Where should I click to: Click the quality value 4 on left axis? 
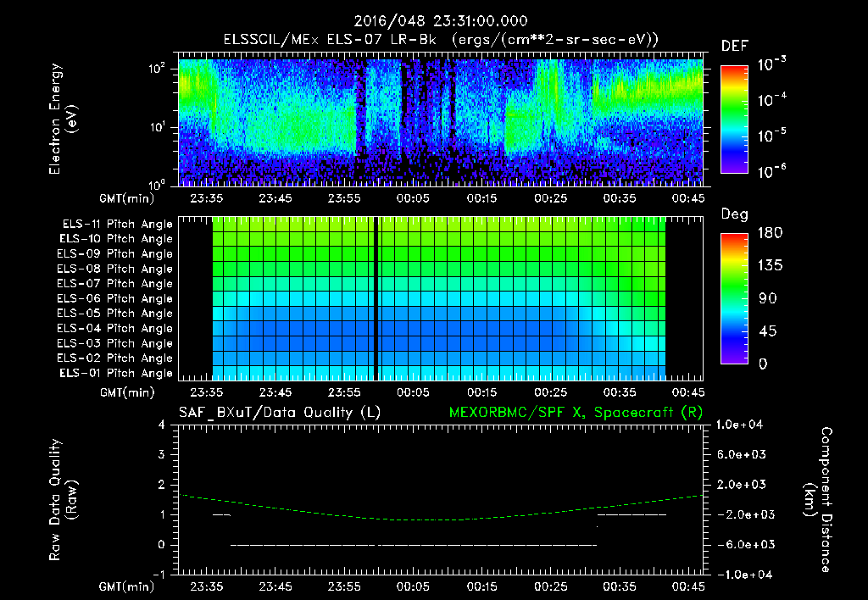pos(162,425)
